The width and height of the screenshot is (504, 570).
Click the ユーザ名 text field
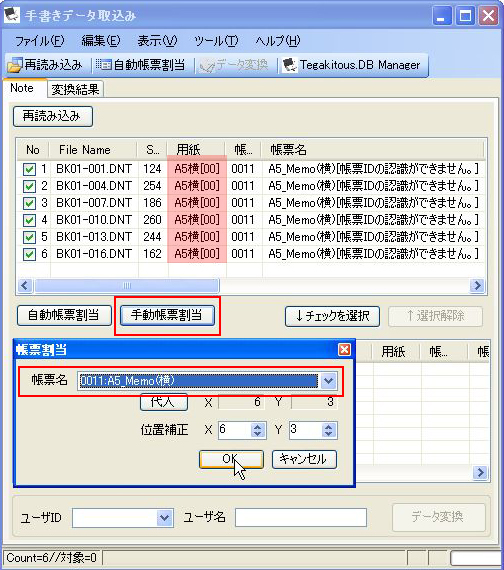(301, 517)
